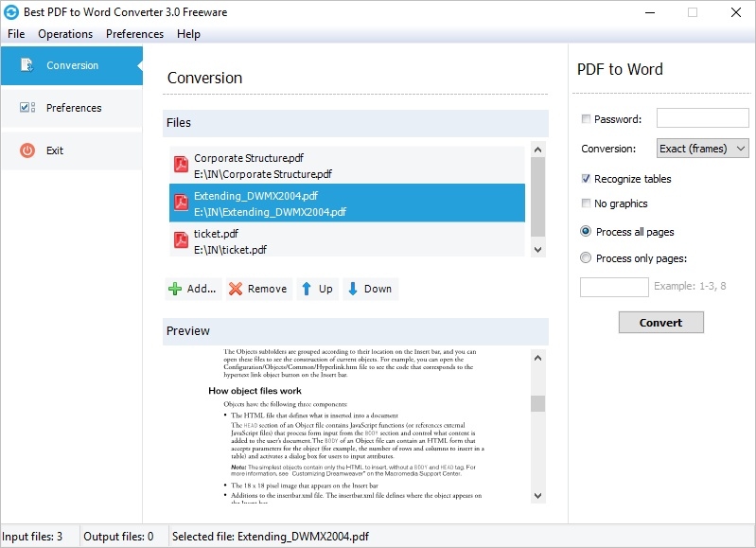
Task: Click file list scrollbar up arrow
Action: [538, 150]
